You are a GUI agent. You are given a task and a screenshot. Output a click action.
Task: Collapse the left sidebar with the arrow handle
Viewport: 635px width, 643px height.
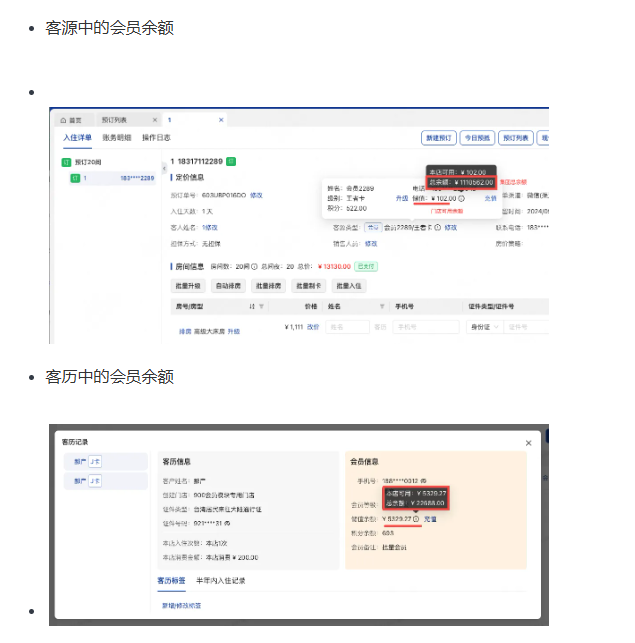click(x=164, y=168)
